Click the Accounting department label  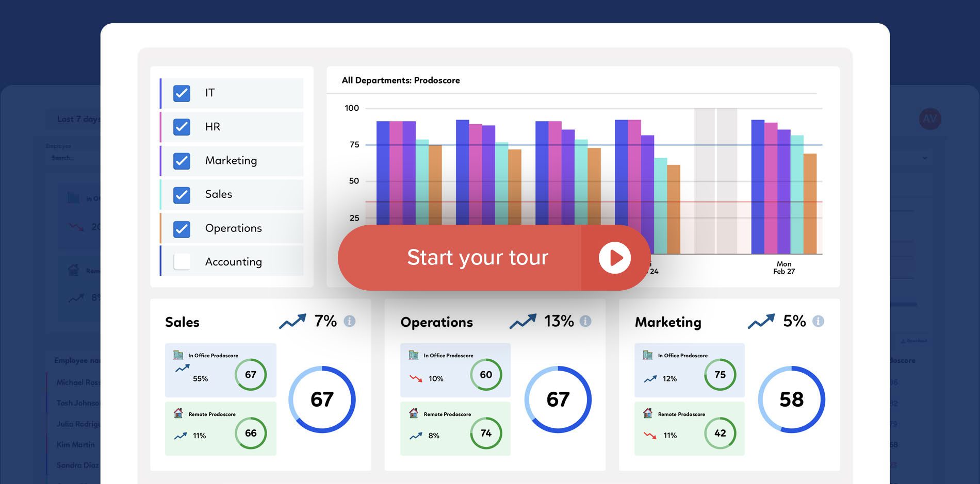(234, 262)
